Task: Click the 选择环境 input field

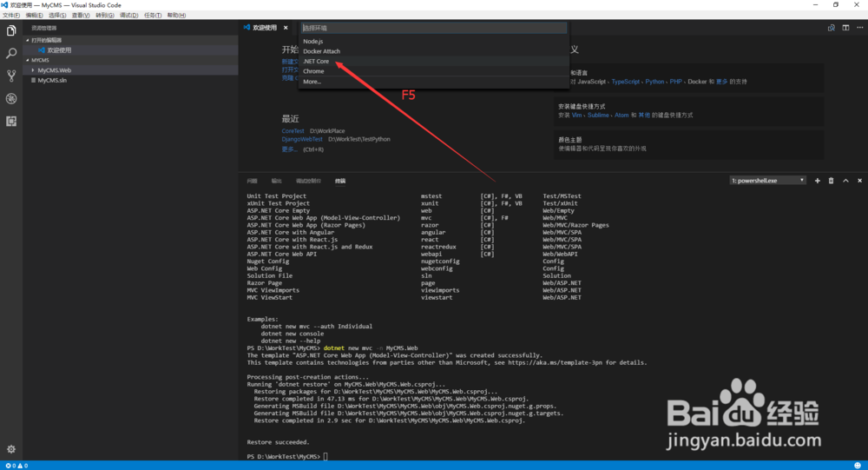Action: tap(434, 28)
